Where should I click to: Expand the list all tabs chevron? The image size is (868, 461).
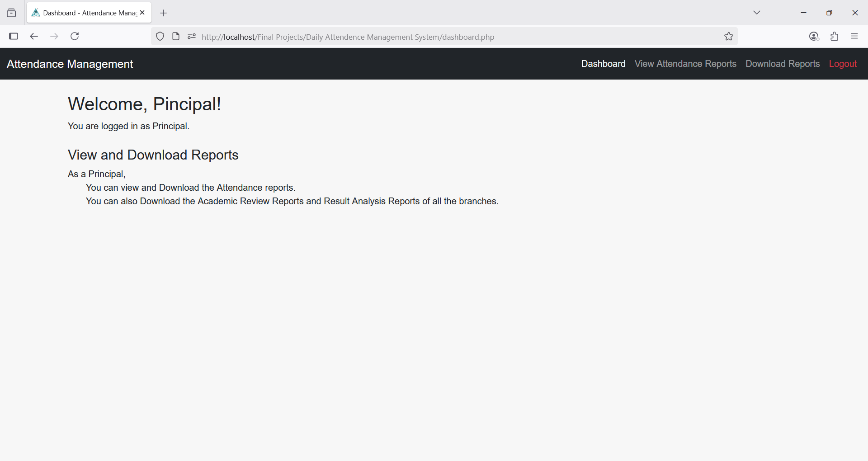coord(757,13)
